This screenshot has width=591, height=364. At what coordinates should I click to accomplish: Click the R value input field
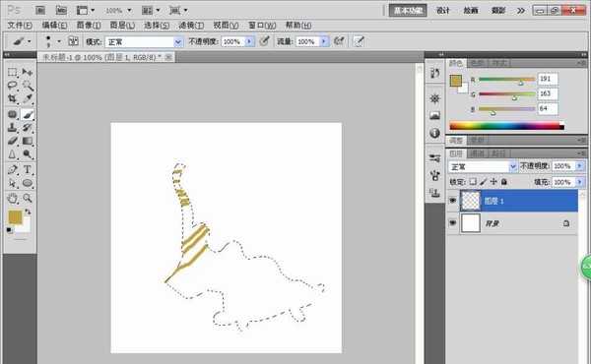tap(548, 79)
